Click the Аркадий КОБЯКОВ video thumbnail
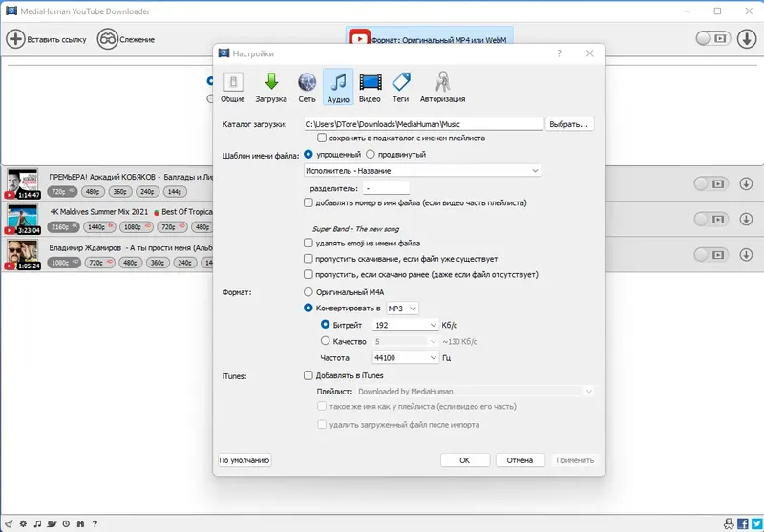Screen dimensions: 764x532 click(22, 183)
